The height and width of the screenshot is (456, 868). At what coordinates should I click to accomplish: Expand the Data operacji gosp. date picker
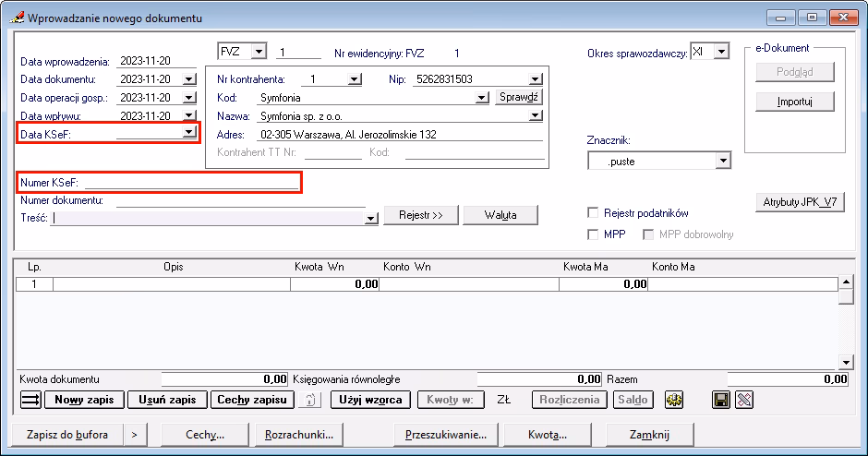click(188, 98)
